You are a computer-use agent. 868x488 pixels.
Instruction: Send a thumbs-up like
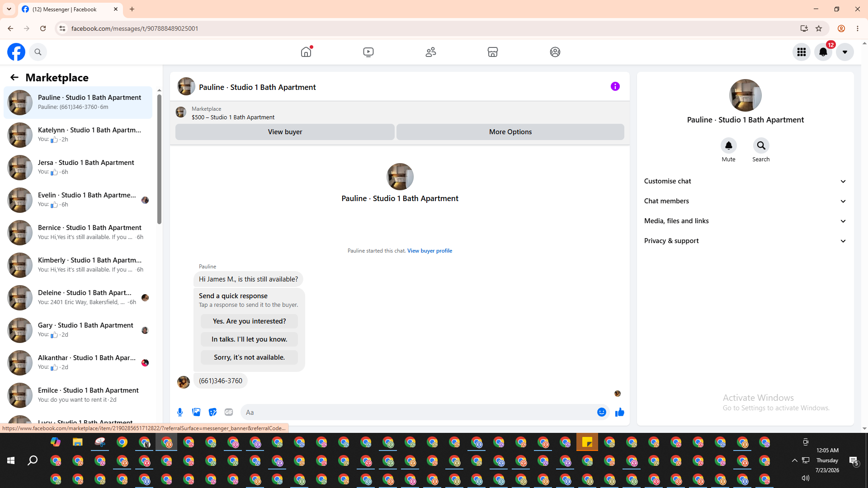pos(620,412)
